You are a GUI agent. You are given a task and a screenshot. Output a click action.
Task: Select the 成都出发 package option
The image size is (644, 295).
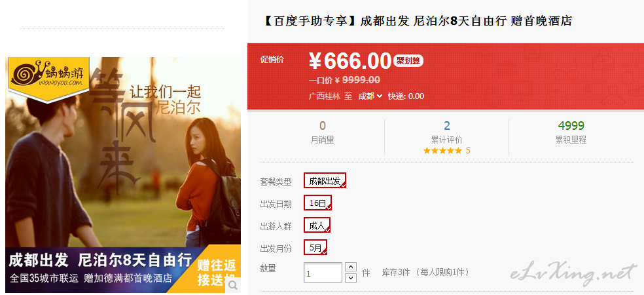click(x=325, y=180)
